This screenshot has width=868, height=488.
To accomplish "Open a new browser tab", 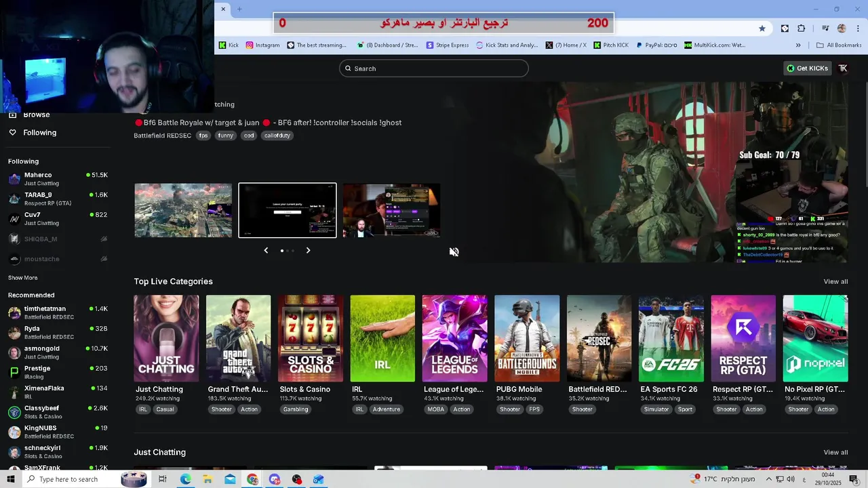I will coord(239,9).
